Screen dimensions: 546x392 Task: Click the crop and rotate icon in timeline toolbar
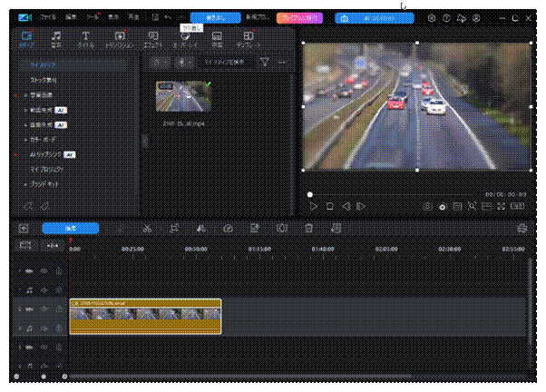click(x=174, y=229)
